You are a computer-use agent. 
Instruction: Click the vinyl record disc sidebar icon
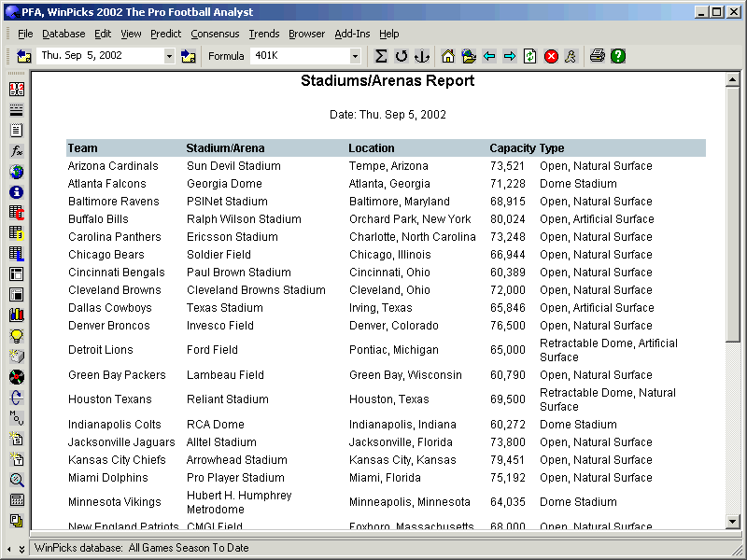[x=17, y=377]
